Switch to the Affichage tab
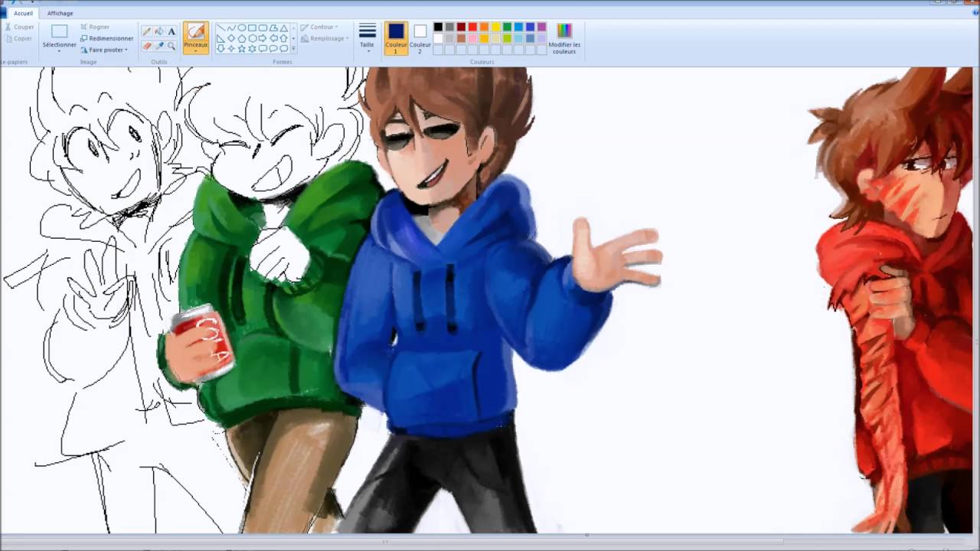980x551 pixels. click(60, 13)
